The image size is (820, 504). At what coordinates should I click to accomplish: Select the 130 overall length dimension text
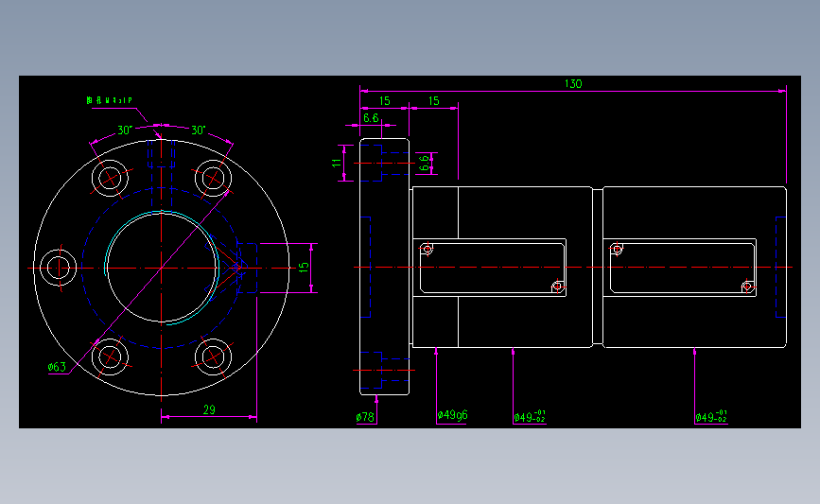[x=573, y=83]
